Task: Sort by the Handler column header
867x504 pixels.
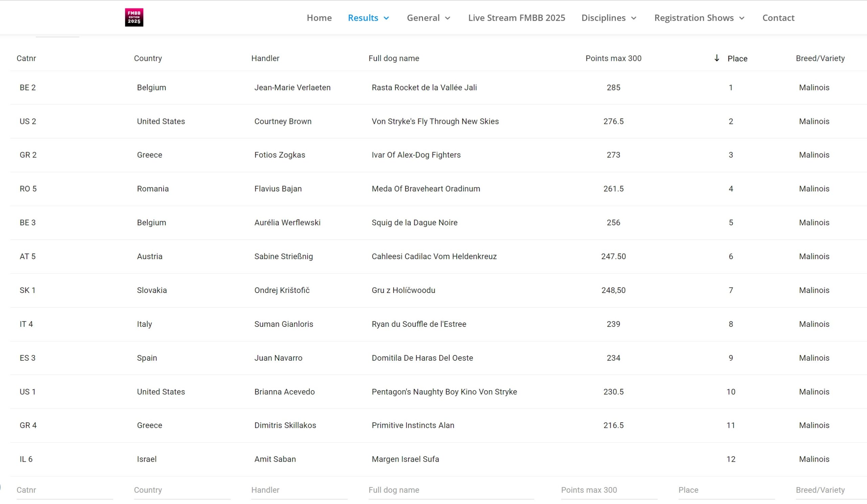Action: point(265,58)
